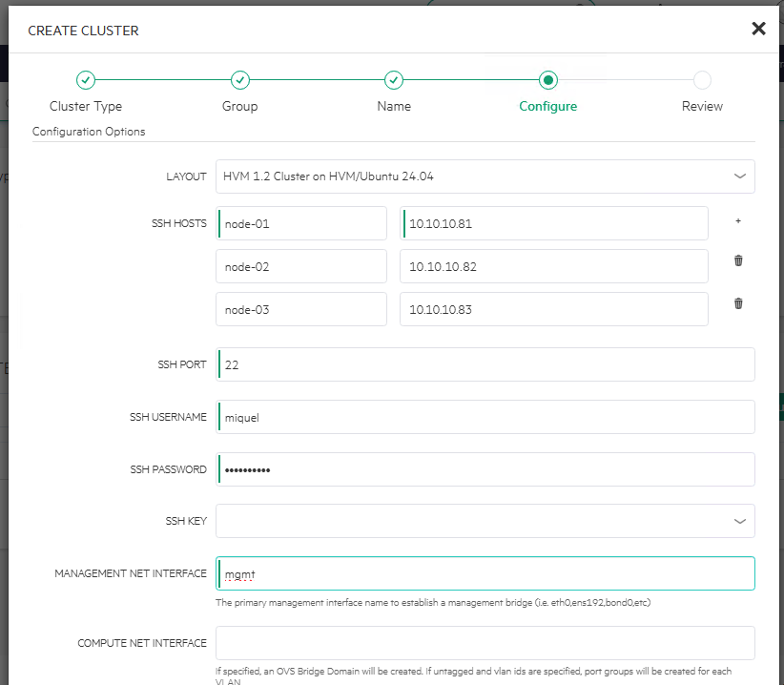The height and width of the screenshot is (685, 784).
Task: Select the Configure step indicator circle
Action: click(547, 80)
